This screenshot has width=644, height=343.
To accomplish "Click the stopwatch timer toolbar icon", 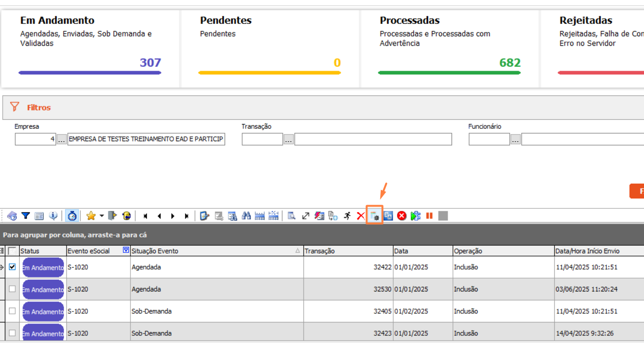I will pyautogui.click(x=72, y=216).
